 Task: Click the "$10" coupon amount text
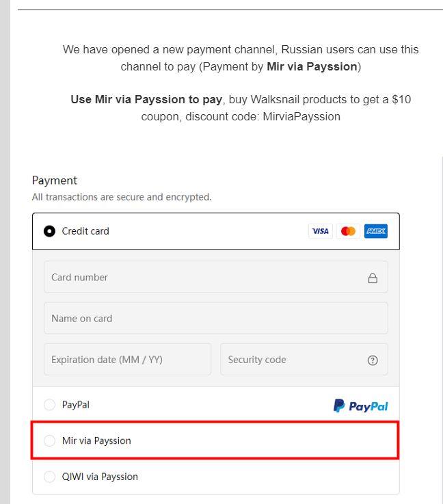[x=401, y=99]
